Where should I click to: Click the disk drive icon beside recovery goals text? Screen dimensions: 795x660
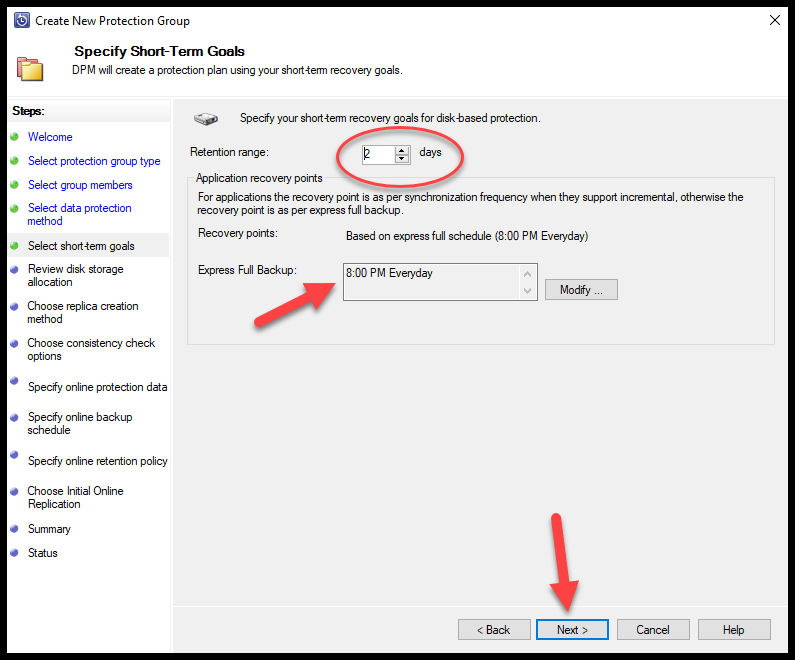(206, 119)
